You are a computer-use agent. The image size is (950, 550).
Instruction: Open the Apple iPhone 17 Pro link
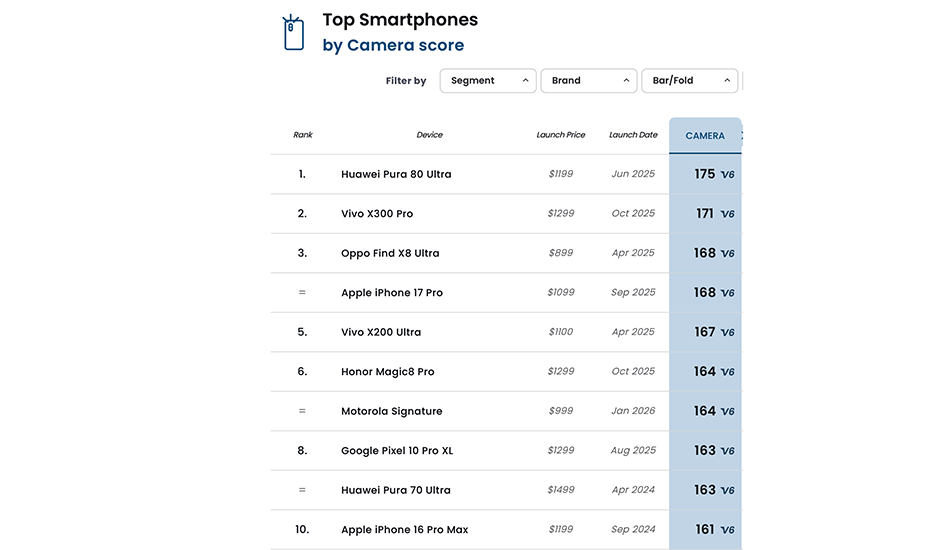coord(392,293)
